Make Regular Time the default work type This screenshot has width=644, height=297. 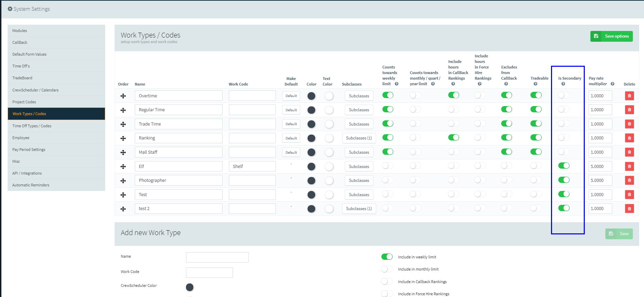click(x=291, y=110)
